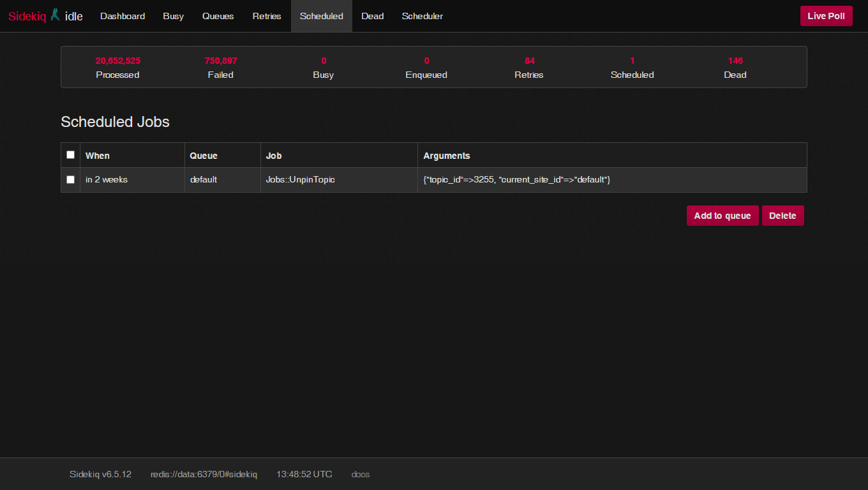The width and height of the screenshot is (868, 490).
Task: Open the Dead jobs tab
Action: pos(373,16)
